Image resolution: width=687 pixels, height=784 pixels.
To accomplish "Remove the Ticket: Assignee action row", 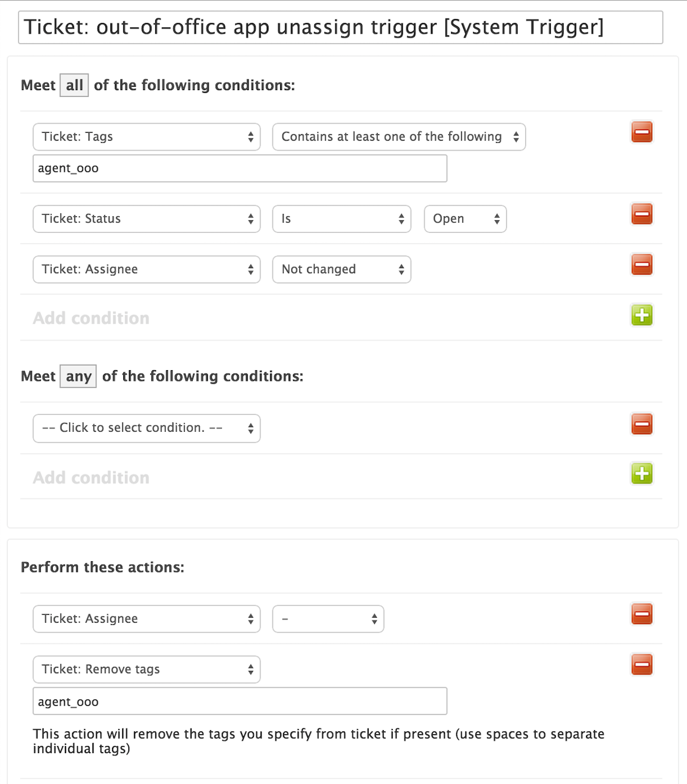I will click(x=642, y=614).
